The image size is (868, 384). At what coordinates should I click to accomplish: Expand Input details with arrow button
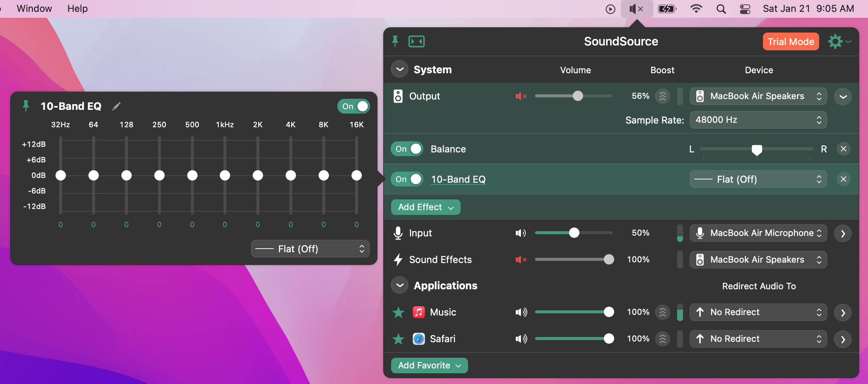[843, 233]
